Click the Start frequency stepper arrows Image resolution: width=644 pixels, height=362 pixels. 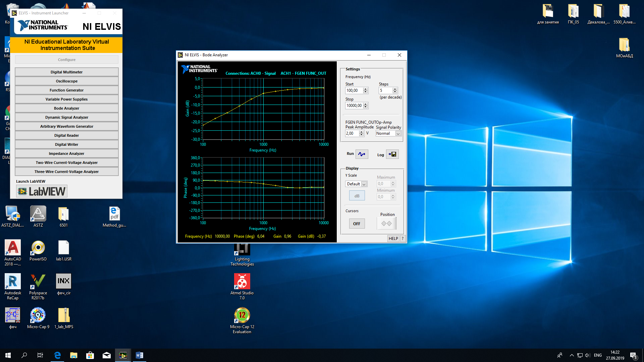click(366, 90)
